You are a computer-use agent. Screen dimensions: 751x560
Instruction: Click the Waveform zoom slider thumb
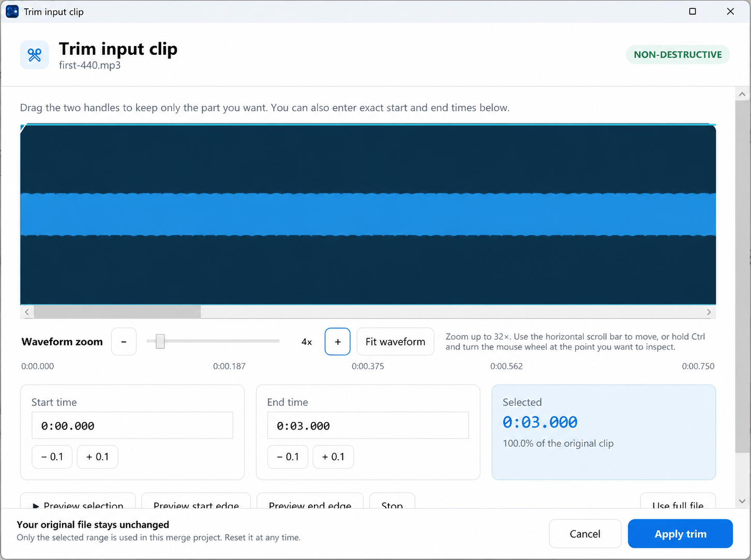tap(160, 341)
